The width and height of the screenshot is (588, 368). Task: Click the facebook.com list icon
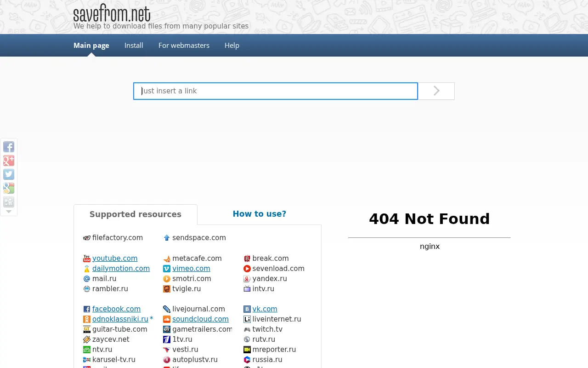[87, 309]
